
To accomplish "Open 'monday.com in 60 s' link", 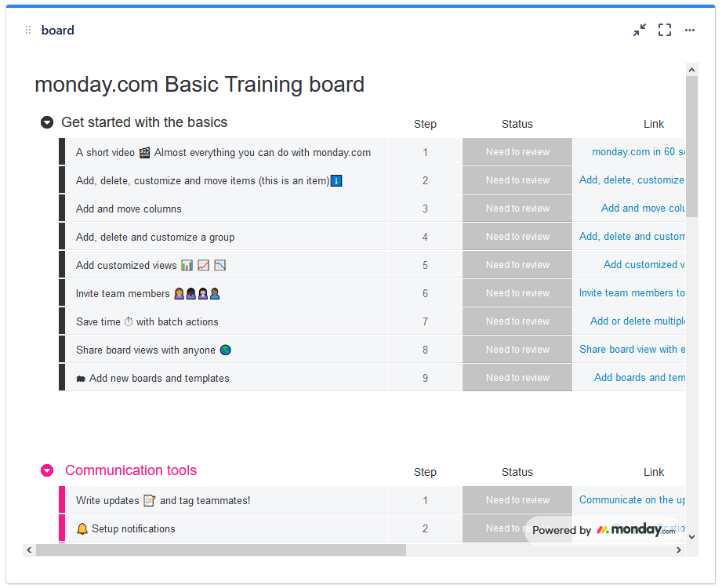I will click(x=638, y=152).
